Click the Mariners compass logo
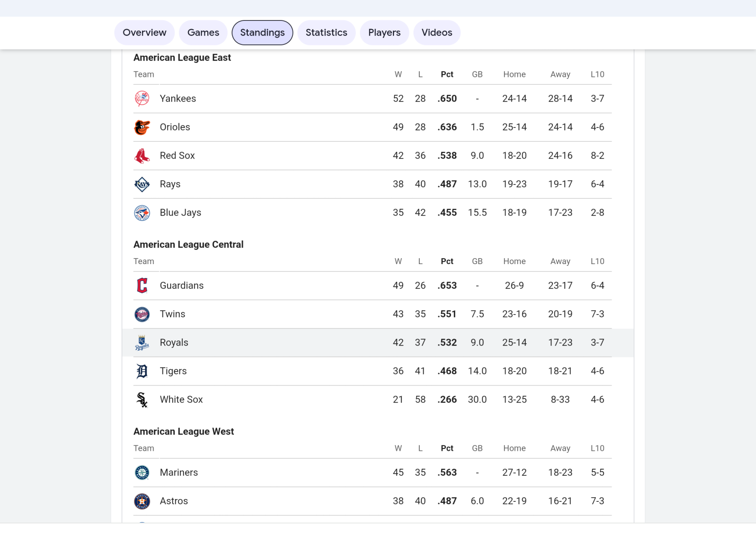Viewport: 756px width, 556px height. click(142, 473)
